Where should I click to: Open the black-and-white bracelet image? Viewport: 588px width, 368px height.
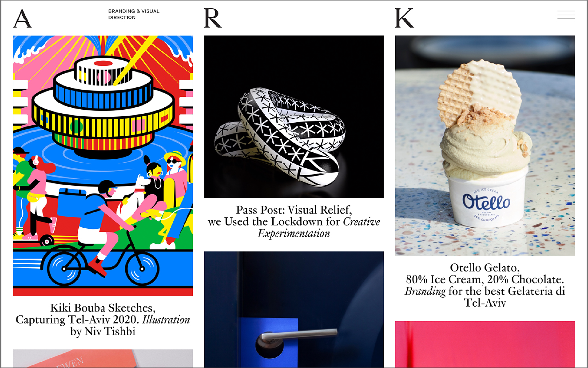[x=294, y=117]
